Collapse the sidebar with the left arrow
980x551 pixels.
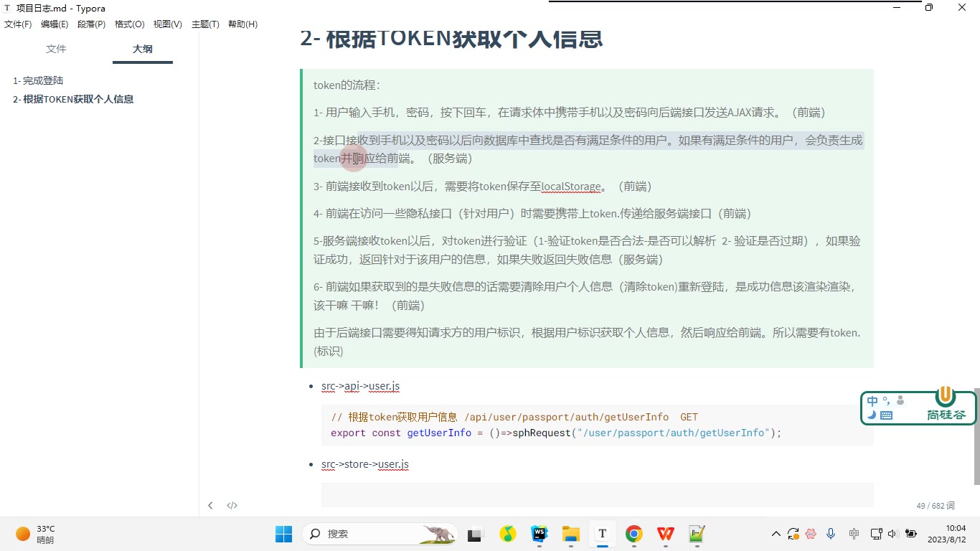click(210, 505)
